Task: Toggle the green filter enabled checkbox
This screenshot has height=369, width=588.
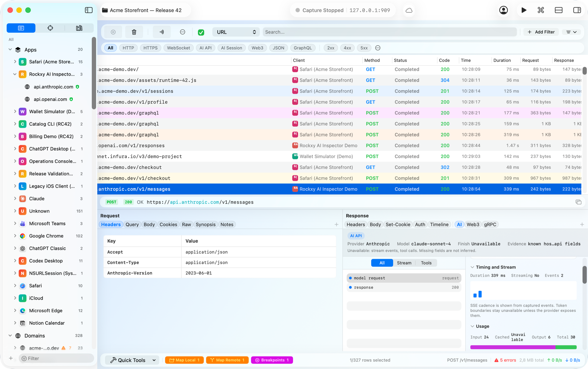Action: [x=201, y=32]
